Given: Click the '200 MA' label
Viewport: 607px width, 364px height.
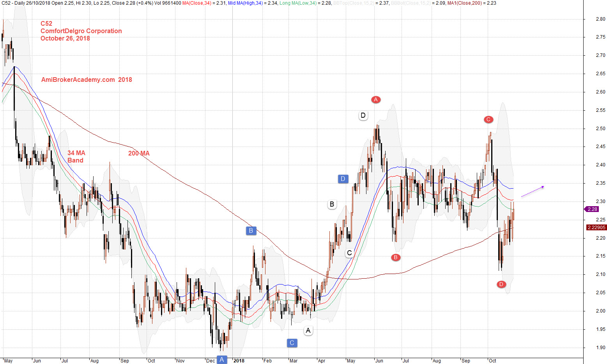Looking at the screenshot, I should tap(139, 154).
